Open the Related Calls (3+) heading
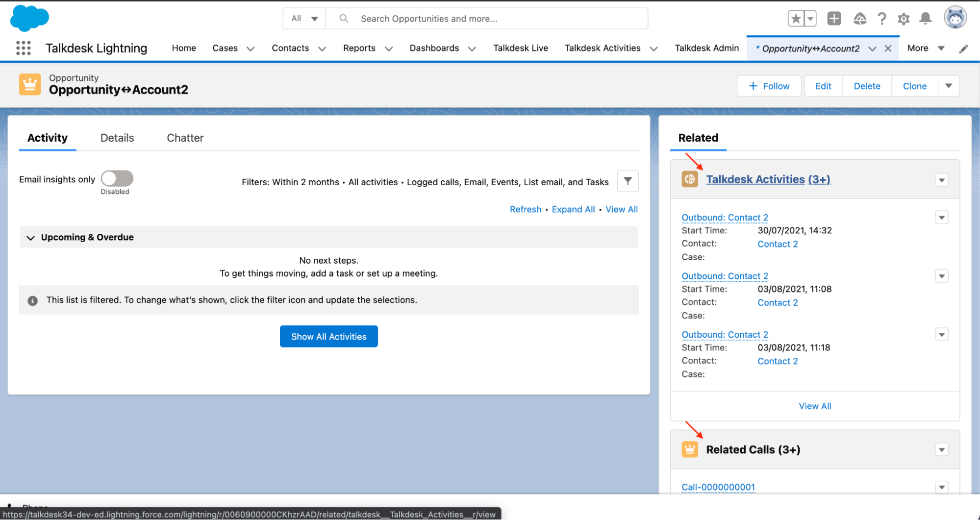This screenshot has width=980, height=520. [x=753, y=449]
